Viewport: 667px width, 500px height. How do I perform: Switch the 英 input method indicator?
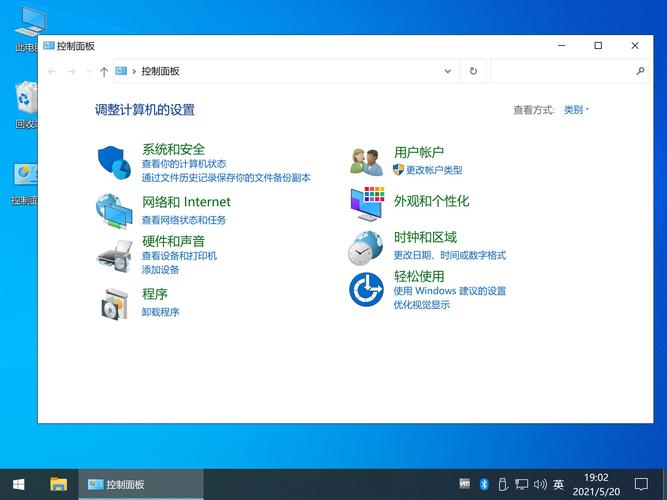[x=559, y=484]
